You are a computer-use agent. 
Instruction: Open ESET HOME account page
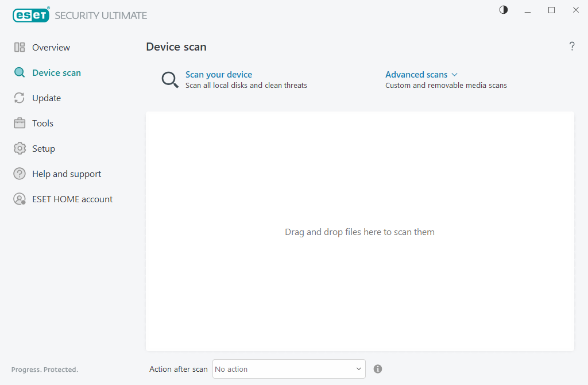point(72,199)
